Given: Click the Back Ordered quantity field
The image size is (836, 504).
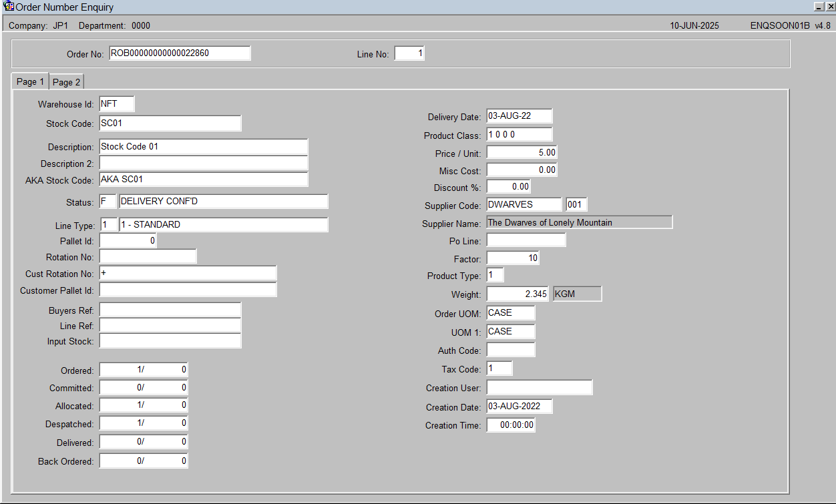Looking at the screenshot, I should 144,461.
